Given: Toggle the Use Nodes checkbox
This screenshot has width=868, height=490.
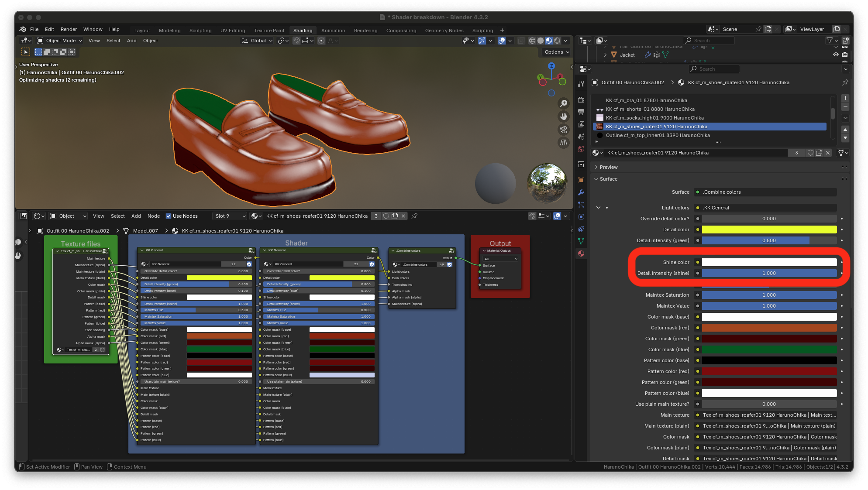Looking at the screenshot, I should (169, 216).
